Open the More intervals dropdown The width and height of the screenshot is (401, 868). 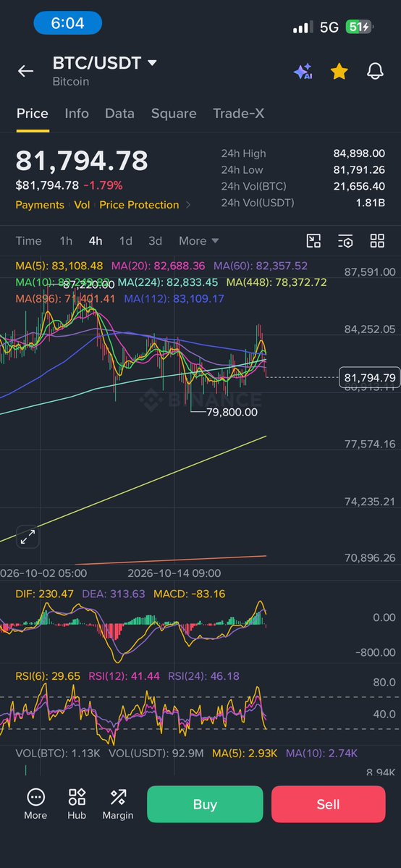click(198, 241)
